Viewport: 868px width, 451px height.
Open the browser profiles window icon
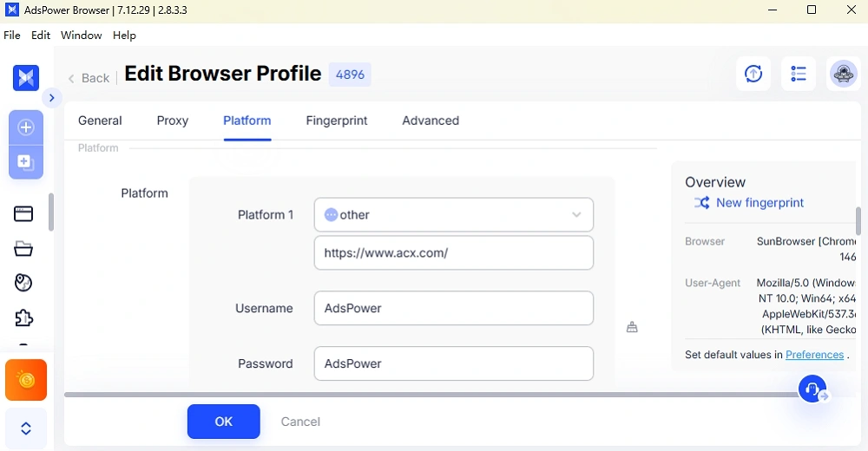click(x=23, y=213)
